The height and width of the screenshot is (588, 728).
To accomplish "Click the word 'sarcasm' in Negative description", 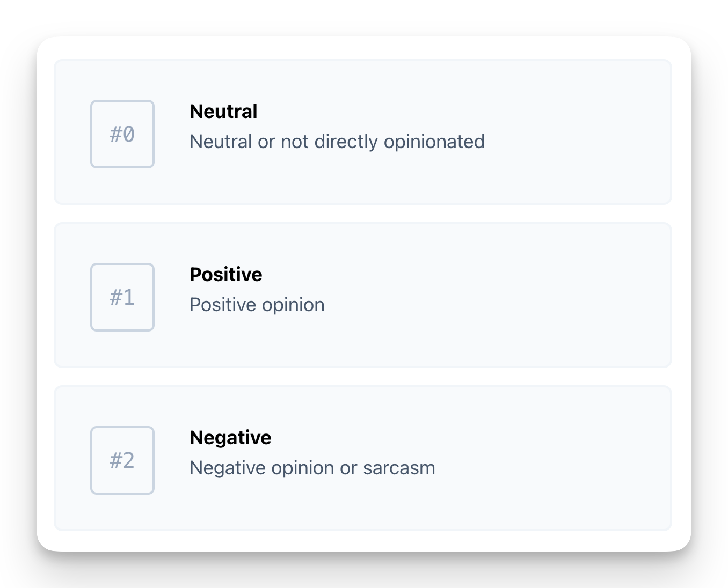I will point(399,468).
